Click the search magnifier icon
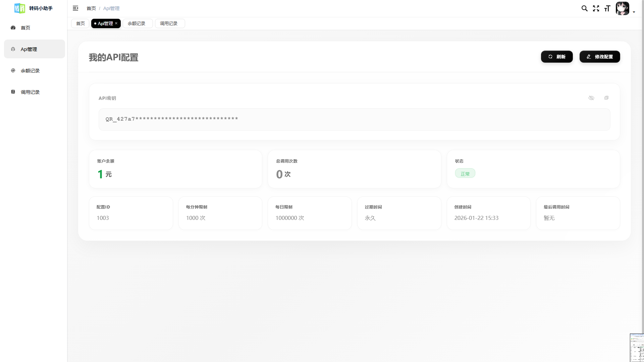 pos(584,8)
